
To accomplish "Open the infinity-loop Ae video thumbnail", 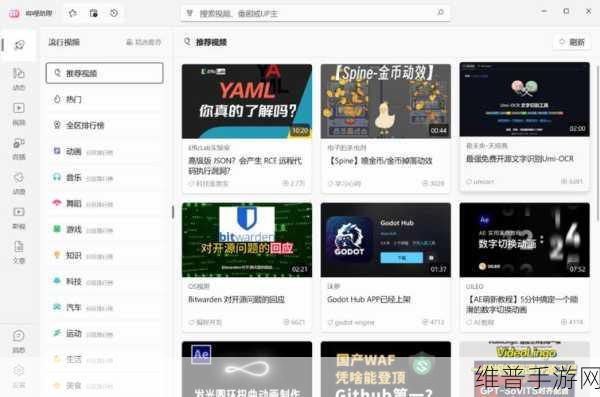I will point(247,369).
